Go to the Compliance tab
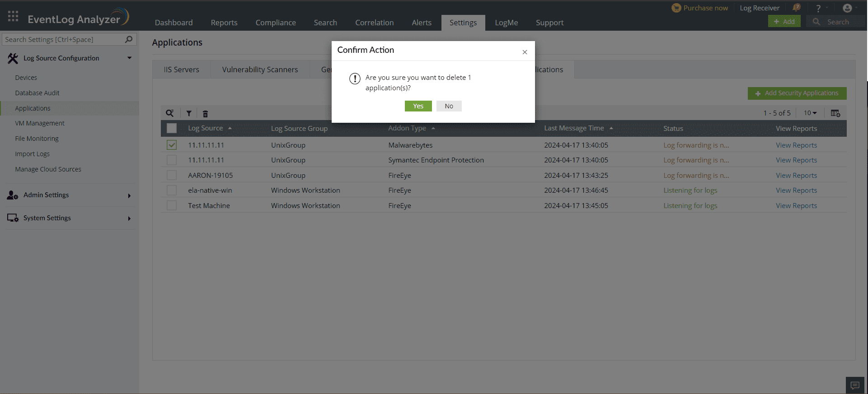The width and height of the screenshot is (868, 394). [276, 23]
